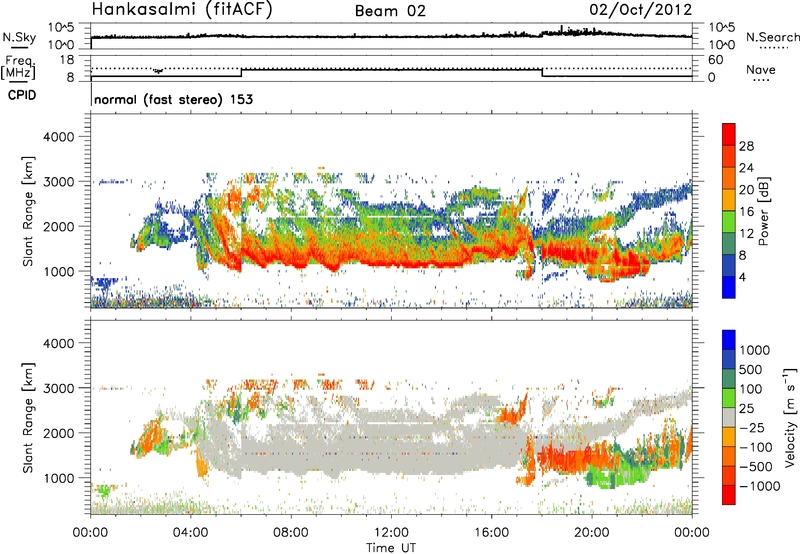The image size is (800, 554).
Task: Click the date '02/Oct/2012'
Action: [641, 10]
